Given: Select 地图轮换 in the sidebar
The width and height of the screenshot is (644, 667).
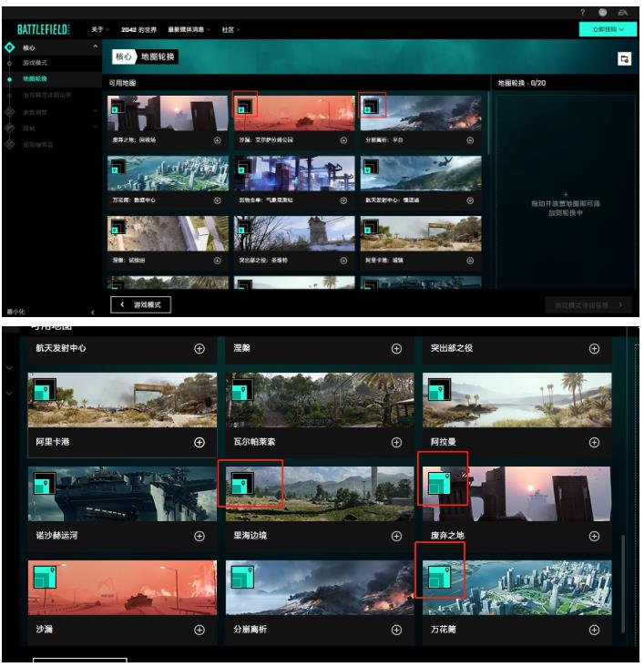Looking at the screenshot, I should (x=35, y=78).
